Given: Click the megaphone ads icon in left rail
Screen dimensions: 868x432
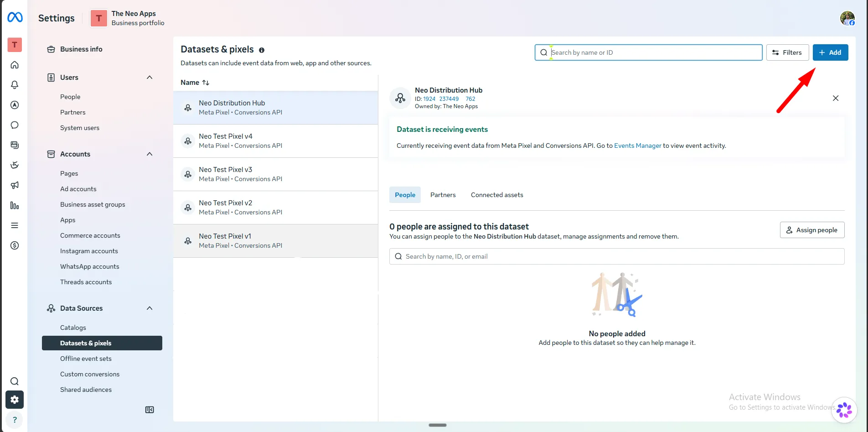Looking at the screenshot, I should click(x=15, y=185).
